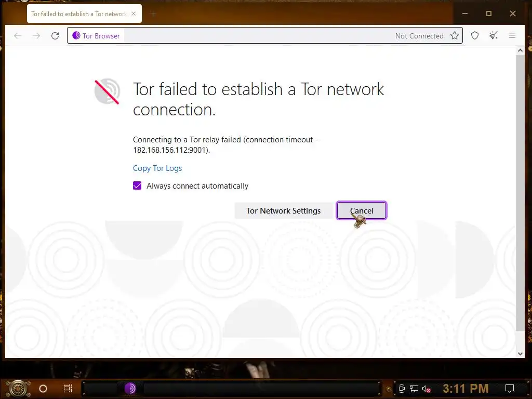Click the error heading text
This screenshot has width=532, height=399.
click(x=259, y=99)
